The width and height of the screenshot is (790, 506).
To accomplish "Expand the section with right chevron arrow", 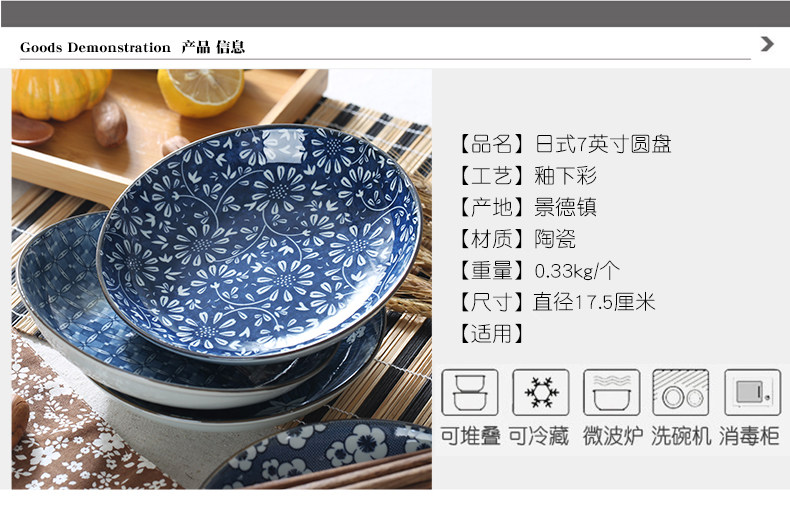I will click(767, 44).
